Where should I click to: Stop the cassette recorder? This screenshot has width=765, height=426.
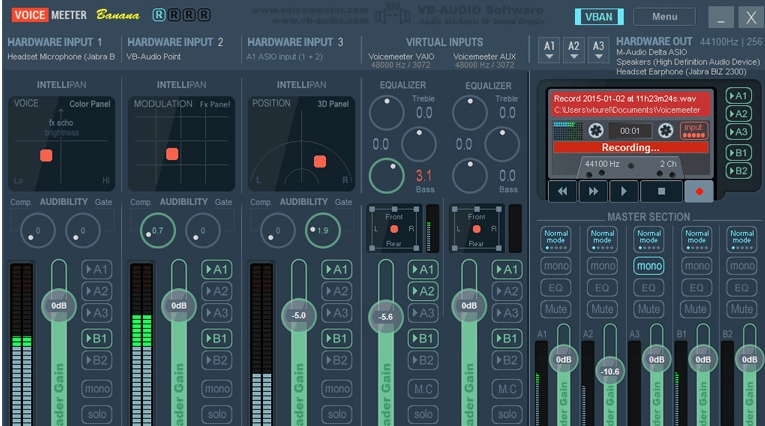point(659,190)
